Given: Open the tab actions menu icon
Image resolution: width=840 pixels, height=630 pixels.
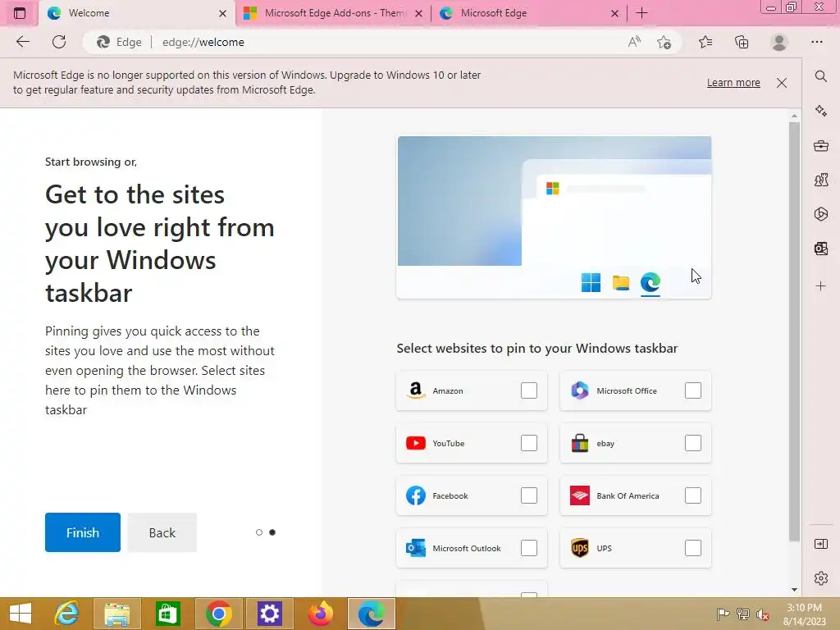Looking at the screenshot, I should [20, 13].
